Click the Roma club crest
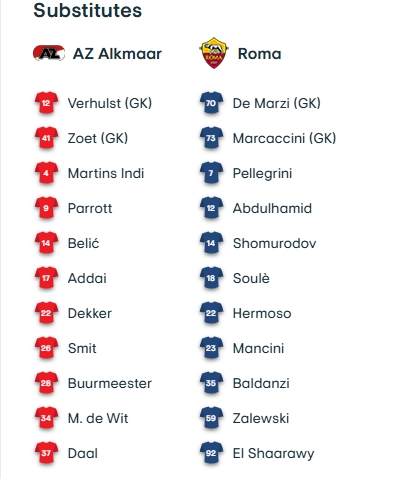 click(x=214, y=53)
